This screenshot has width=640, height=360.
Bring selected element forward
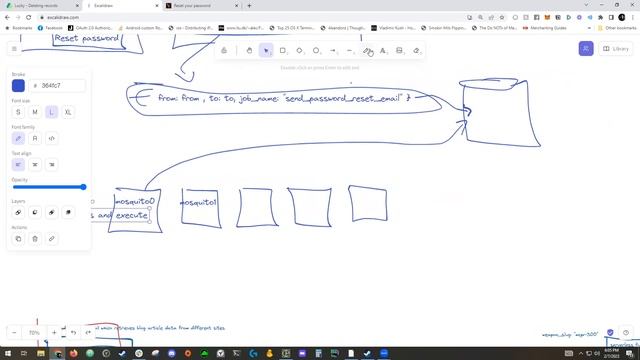pyautogui.click(x=51, y=212)
